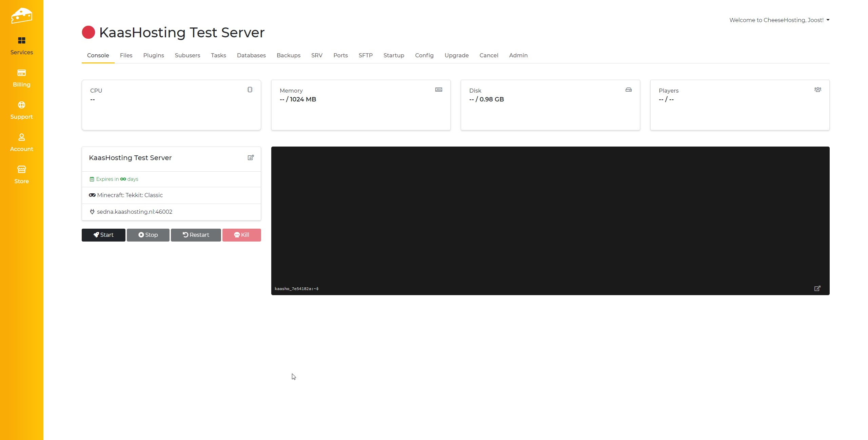The width and height of the screenshot is (868, 440).
Task: Click the red server status indicator
Action: point(88,33)
